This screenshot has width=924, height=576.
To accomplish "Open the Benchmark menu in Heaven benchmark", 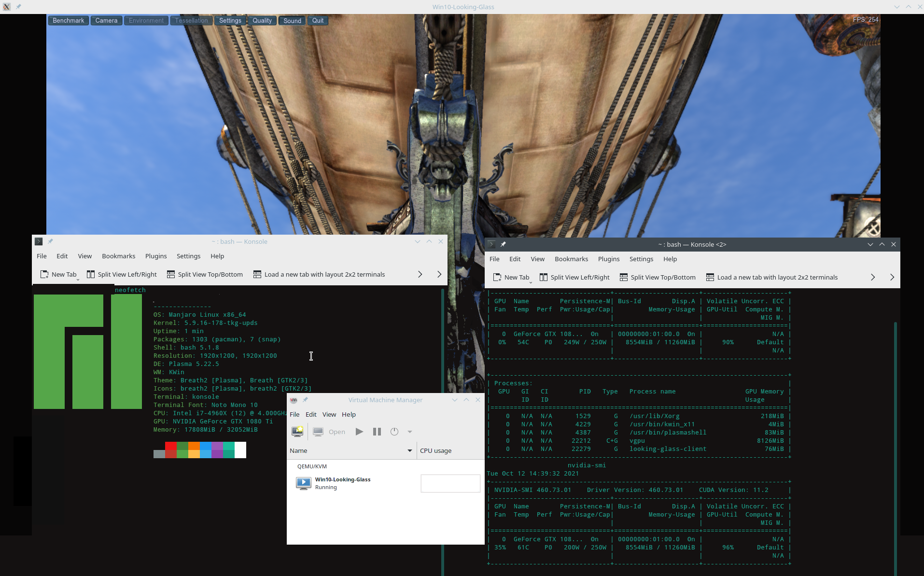I will [68, 20].
